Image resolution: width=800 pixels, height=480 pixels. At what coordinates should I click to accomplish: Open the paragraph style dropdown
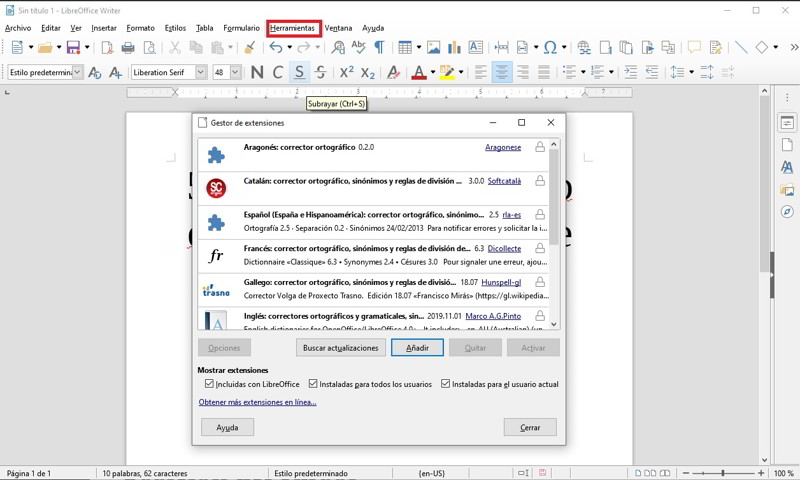click(78, 72)
